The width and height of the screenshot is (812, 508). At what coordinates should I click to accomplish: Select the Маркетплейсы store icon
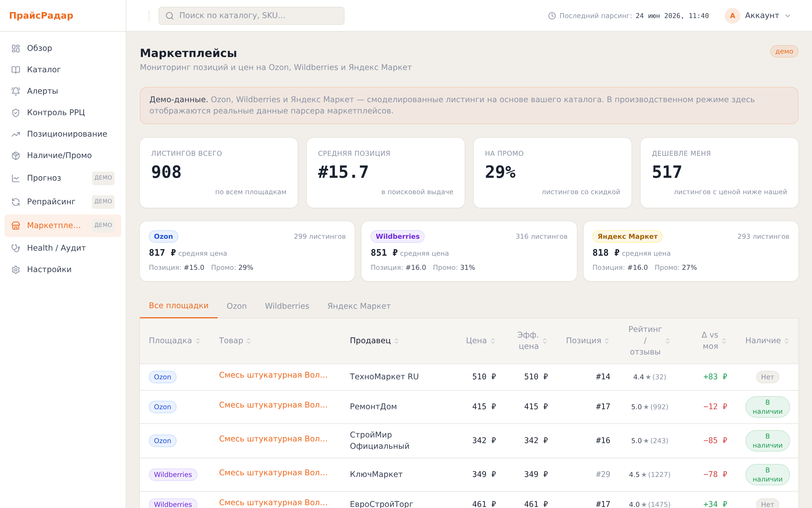click(16, 225)
